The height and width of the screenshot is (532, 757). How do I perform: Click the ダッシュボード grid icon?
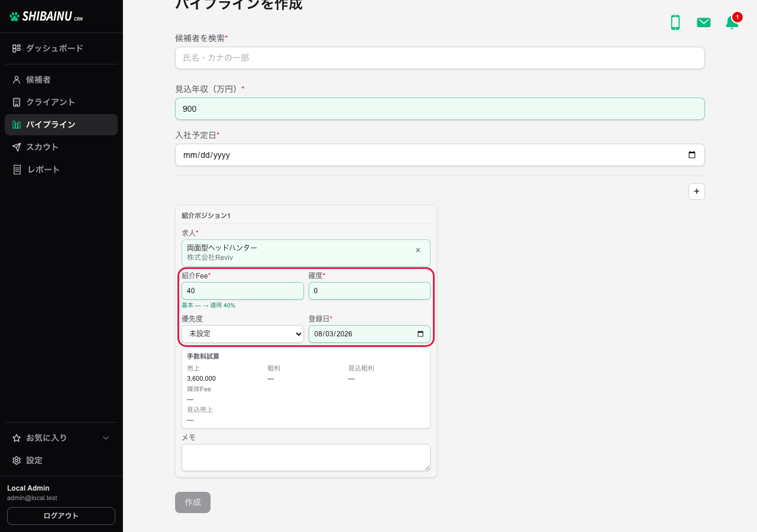click(17, 48)
